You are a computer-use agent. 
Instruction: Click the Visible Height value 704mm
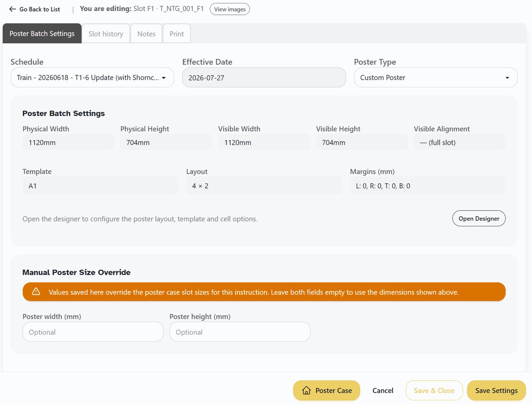[362, 142]
